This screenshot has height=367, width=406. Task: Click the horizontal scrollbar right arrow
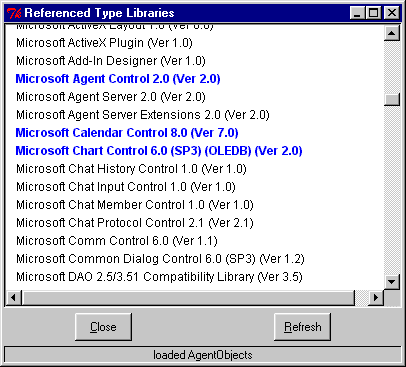pyautogui.click(x=376, y=297)
